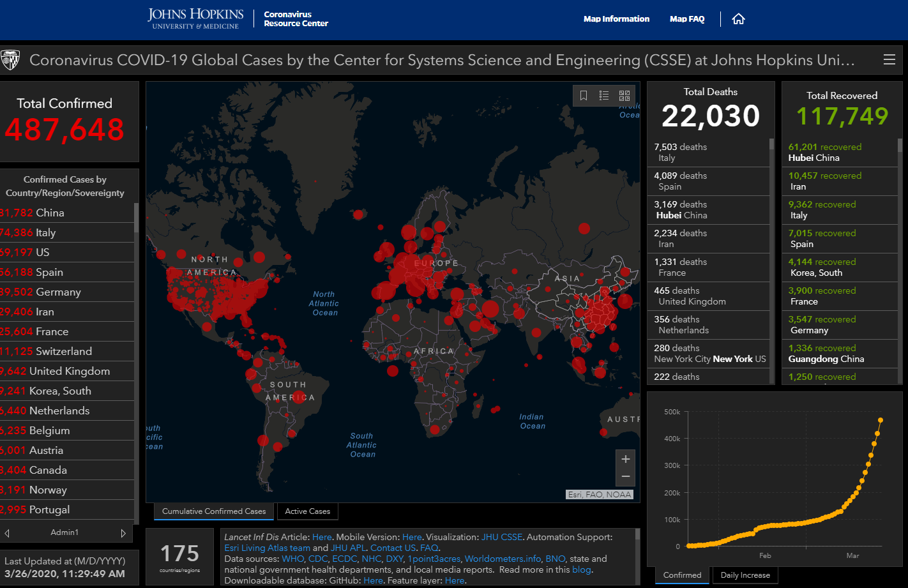The width and height of the screenshot is (908, 588).
Task: Click the confirmed cases list scrollbar
Action: pyautogui.click(x=137, y=217)
